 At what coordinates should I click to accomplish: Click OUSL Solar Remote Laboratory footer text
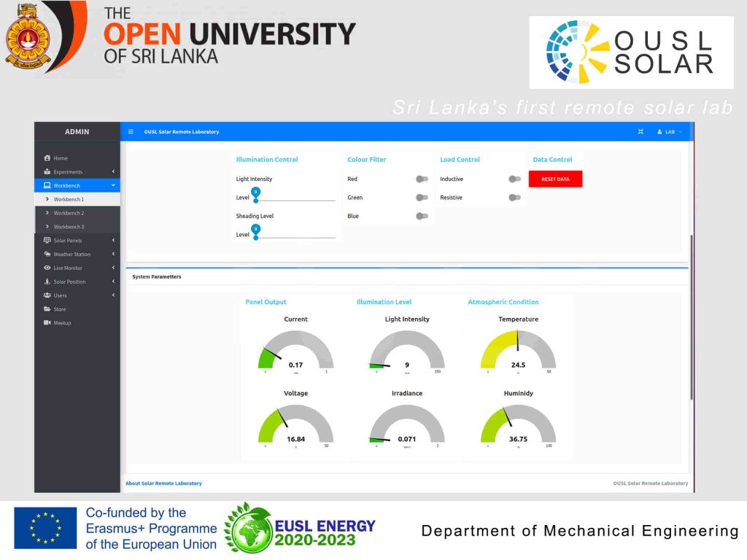pyautogui.click(x=650, y=483)
